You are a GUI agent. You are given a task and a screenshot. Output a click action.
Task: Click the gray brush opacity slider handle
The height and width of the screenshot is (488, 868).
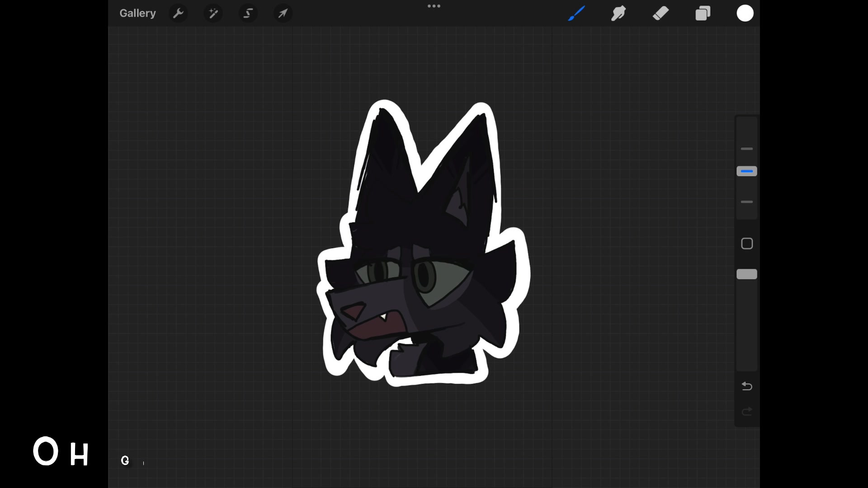click(x=747, y=274)
